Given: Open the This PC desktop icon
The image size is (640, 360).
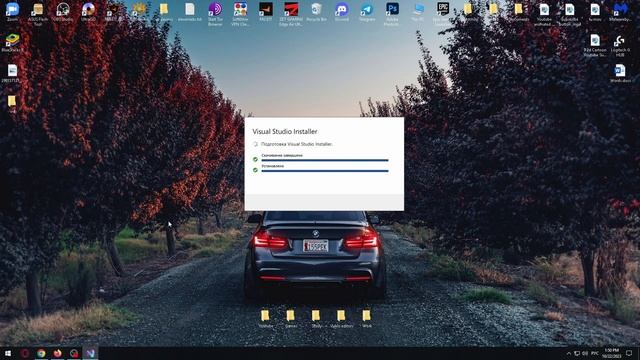Looking at the screenshot, I should tap(418, 11).
